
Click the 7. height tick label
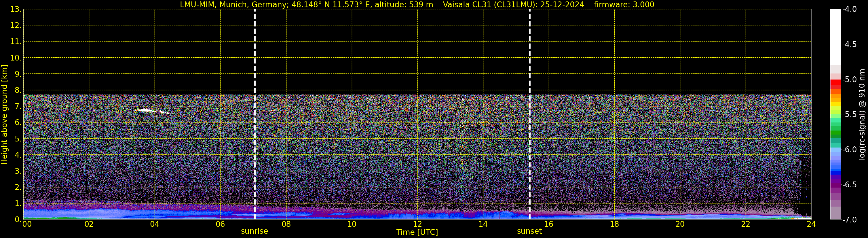click(18, 106)
